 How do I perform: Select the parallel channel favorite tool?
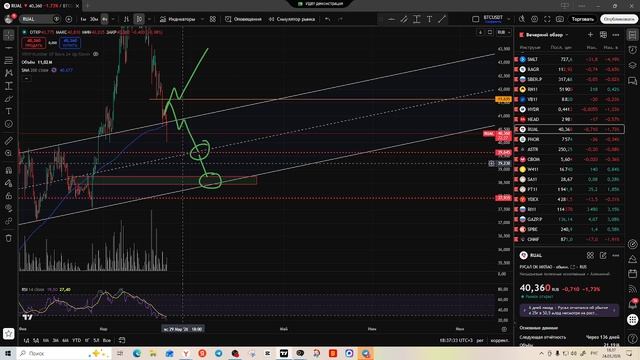(x=404, y=19)
